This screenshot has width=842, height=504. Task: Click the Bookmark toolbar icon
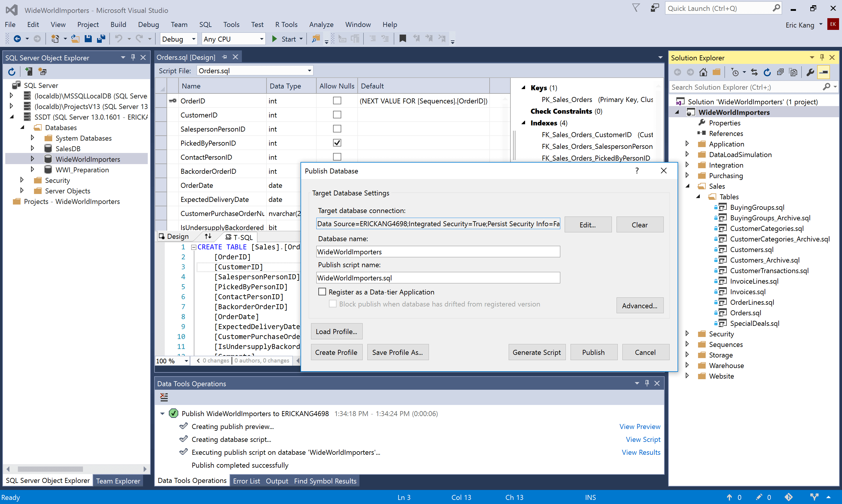tap(403, 39)
